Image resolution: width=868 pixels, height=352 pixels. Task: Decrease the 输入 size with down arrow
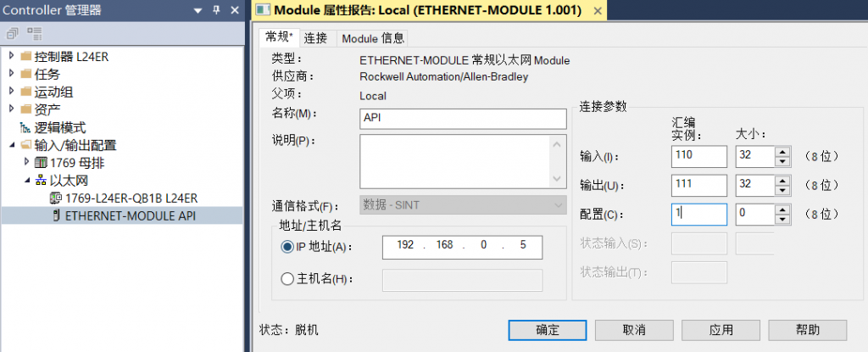pyautogui.click(x=782, y=161)
